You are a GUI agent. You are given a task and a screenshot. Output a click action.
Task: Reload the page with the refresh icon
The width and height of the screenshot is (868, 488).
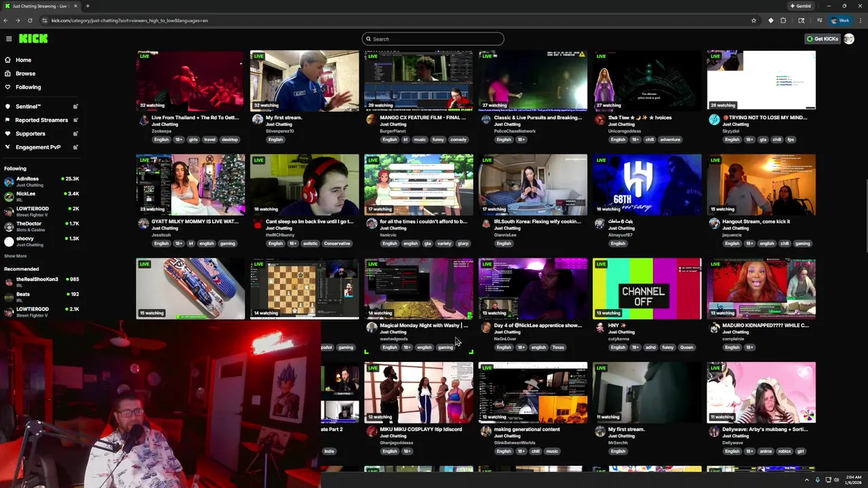click(x=30, y=20)
